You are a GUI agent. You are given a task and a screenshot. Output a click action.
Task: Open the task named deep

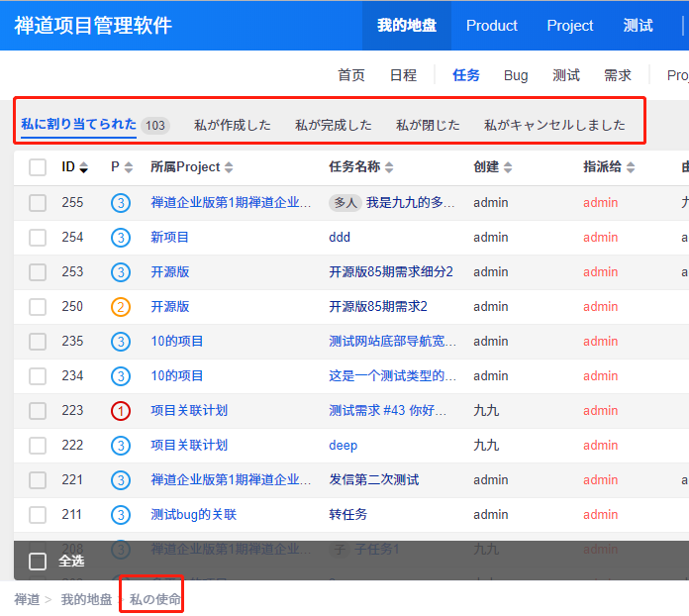pos(343,445)
